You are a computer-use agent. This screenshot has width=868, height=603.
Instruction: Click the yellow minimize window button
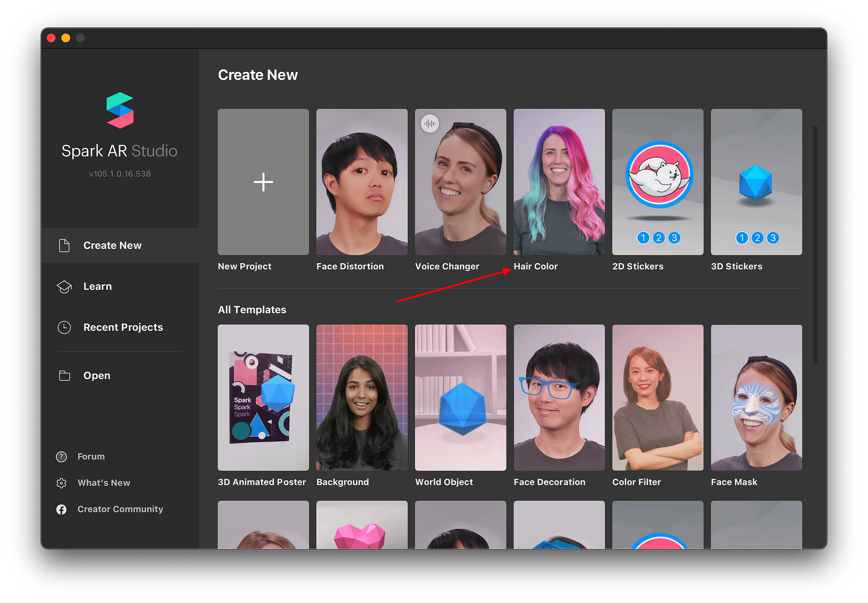(66, 38)
